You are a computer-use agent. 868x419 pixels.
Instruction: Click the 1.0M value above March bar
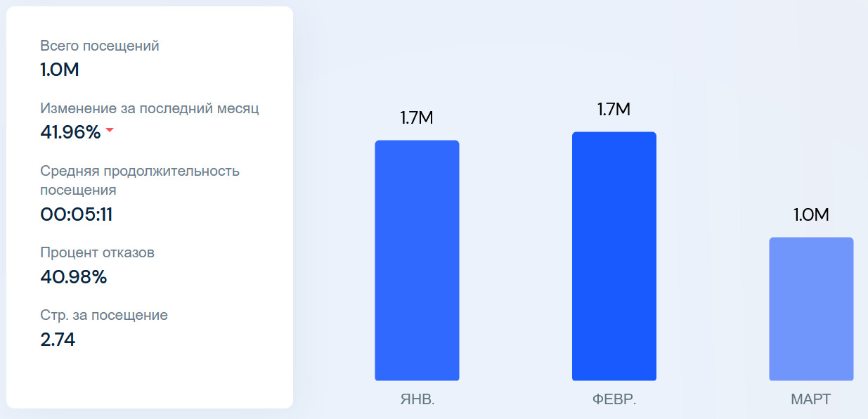811,215
